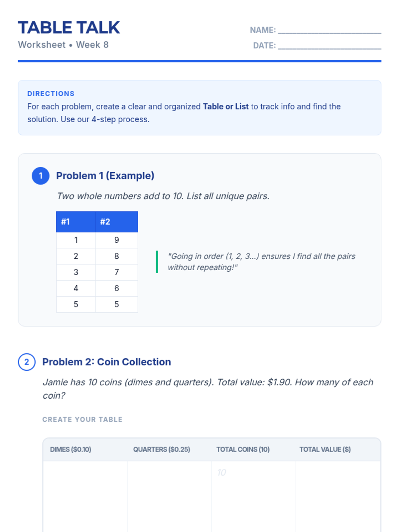
Task: Click the empty Dimes cell
Action: 85,496
